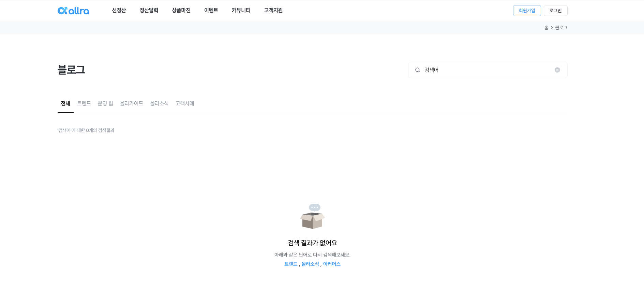Open the 커뮤니티 menu
644x304 pixels.
coord(241,11)
